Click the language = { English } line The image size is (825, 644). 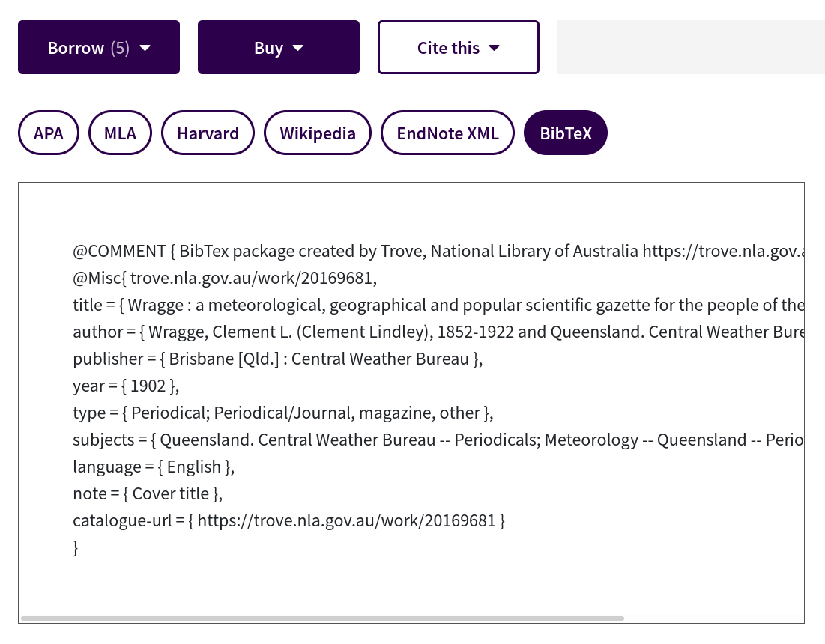click(154, 467)
